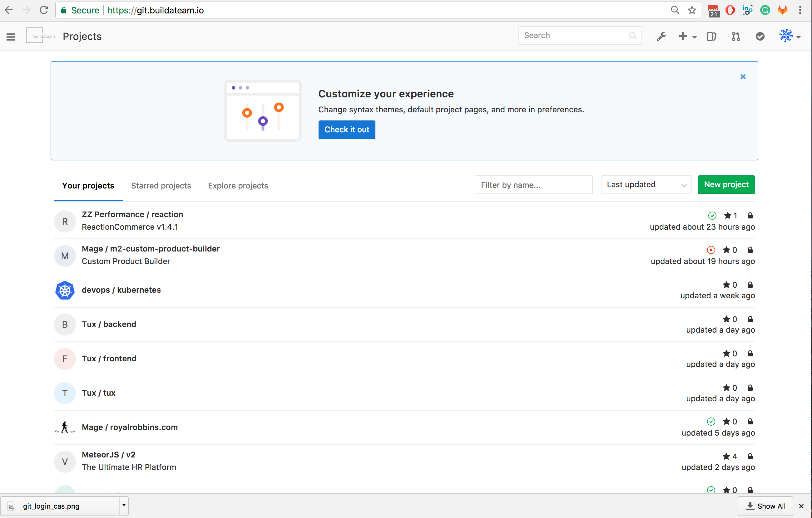Click 'The Ultimate HR Platform' description
The width and height of the screenshot is (812, 518).
click(x=129, y=467)
